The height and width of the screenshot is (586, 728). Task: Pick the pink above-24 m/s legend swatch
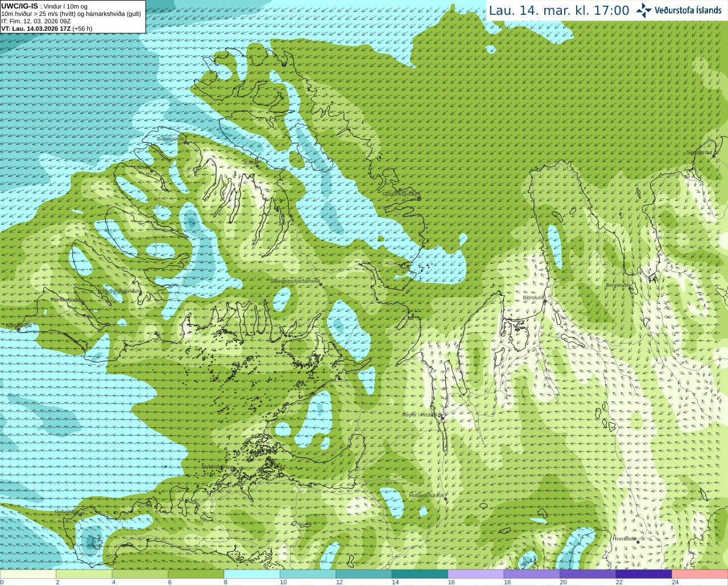(700, 573)
